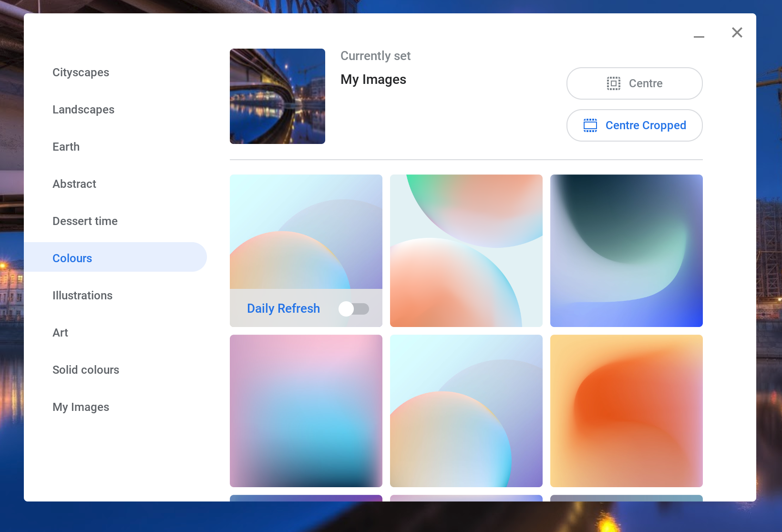782x532 pixels.
Task: Select the Landscapes category
Action: [83, 110]
